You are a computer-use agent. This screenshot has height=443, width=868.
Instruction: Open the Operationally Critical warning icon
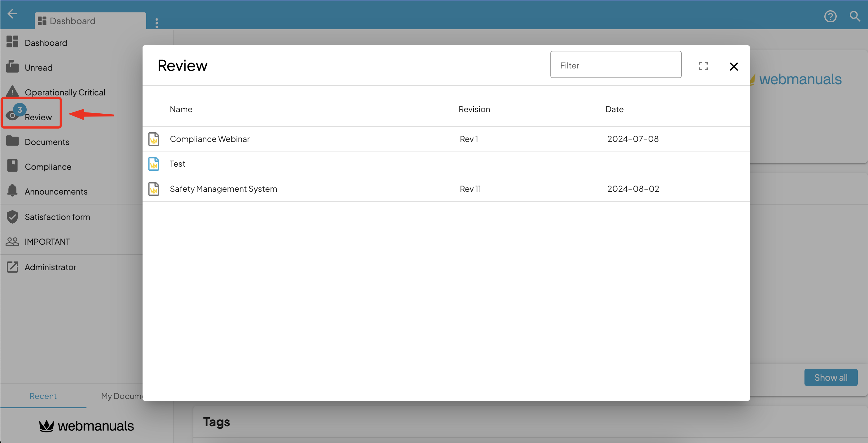tap(12, 91)
